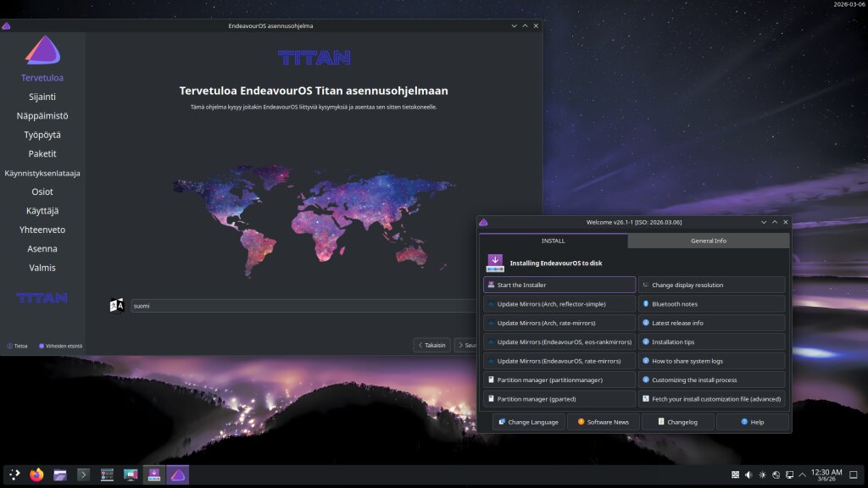Click the Start the Installer button
The image size is (868, 488).
[559, 285]
